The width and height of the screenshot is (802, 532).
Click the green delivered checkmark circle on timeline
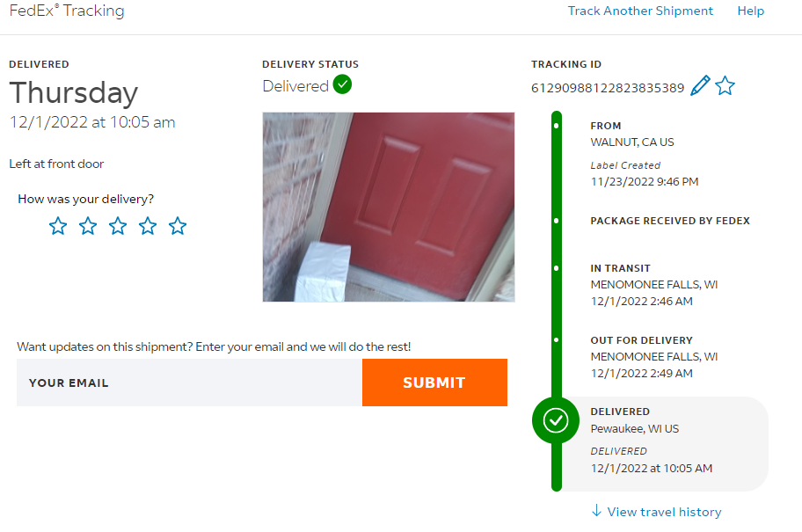click(x=556, y=420)
